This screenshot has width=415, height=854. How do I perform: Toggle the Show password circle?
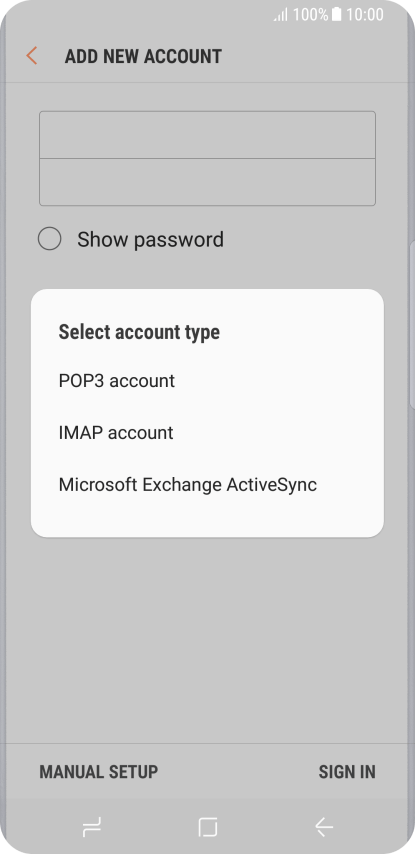click(50, 239)
